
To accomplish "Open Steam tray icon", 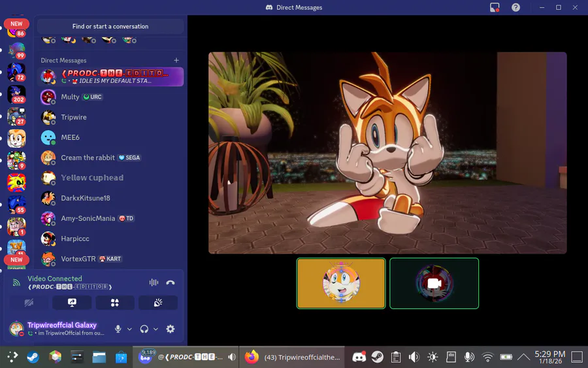I will point(377,357).
